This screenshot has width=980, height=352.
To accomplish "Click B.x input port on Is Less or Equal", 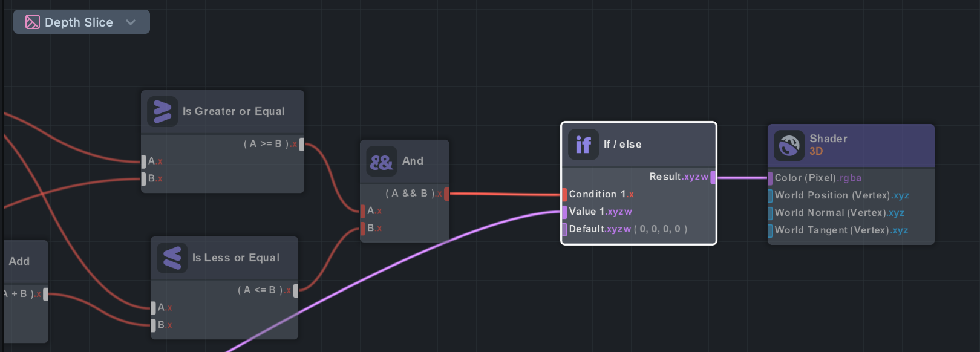I will 154,325.
